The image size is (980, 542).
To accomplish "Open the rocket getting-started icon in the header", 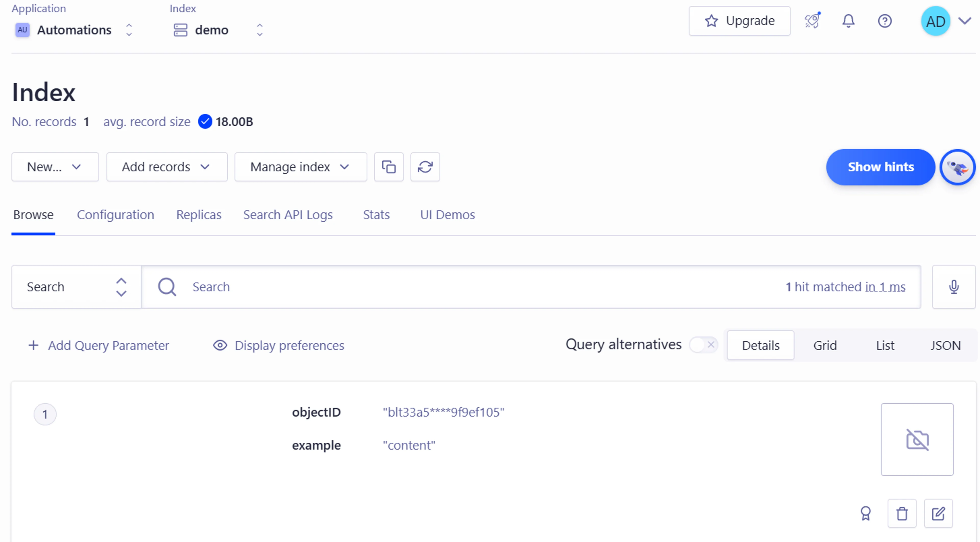I will click(812, 21).
